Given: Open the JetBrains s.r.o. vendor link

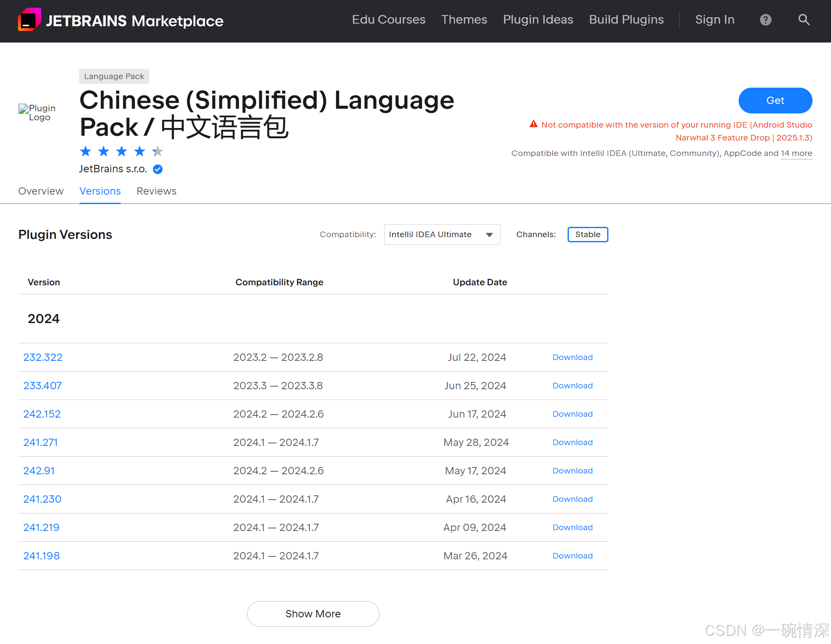Looking at the screenshot, I should pos(113,169).
